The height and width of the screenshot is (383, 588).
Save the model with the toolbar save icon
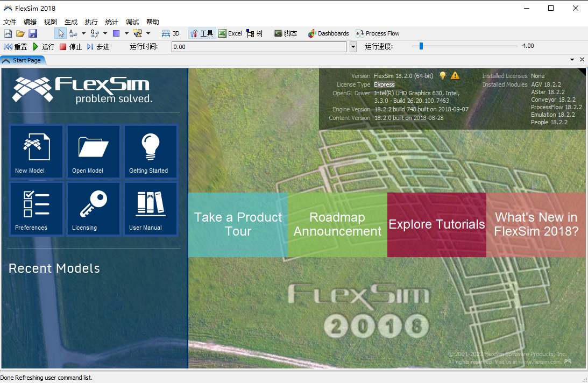pyautogui.click(x=32, y=33)
